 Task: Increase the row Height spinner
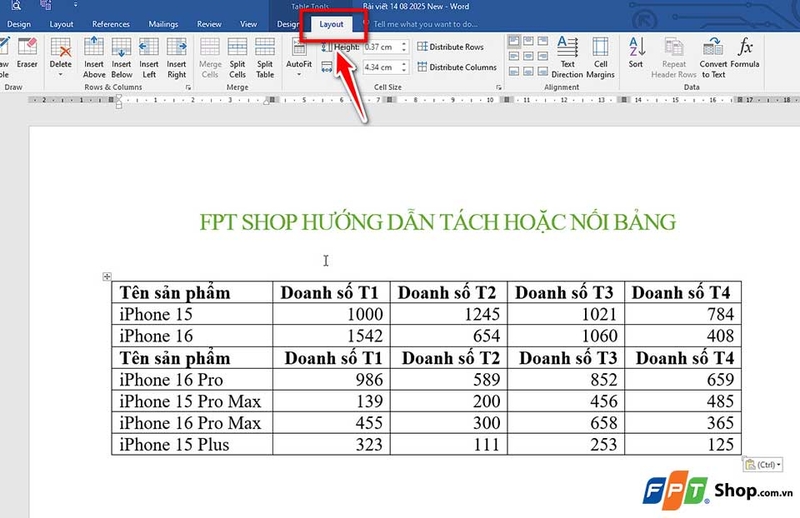pos(404,44)
